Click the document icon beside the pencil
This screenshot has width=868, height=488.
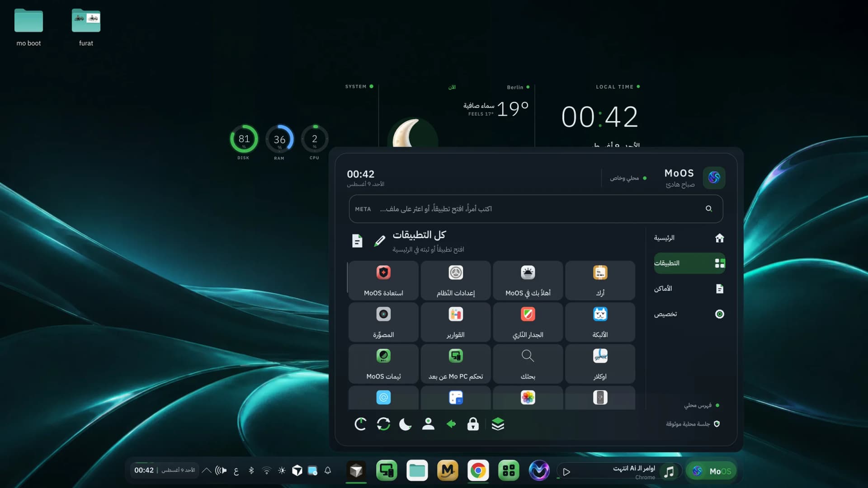coord(357,241)
